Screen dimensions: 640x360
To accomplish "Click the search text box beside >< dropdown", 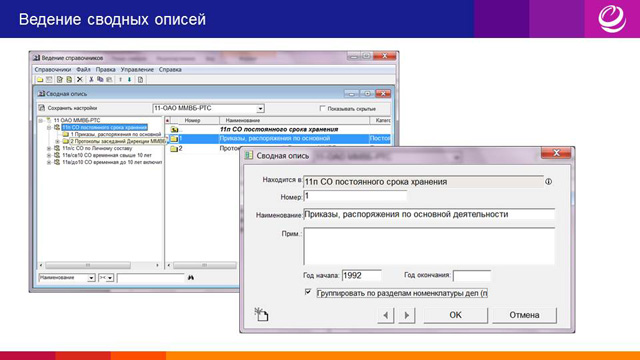I will point(151,278).
